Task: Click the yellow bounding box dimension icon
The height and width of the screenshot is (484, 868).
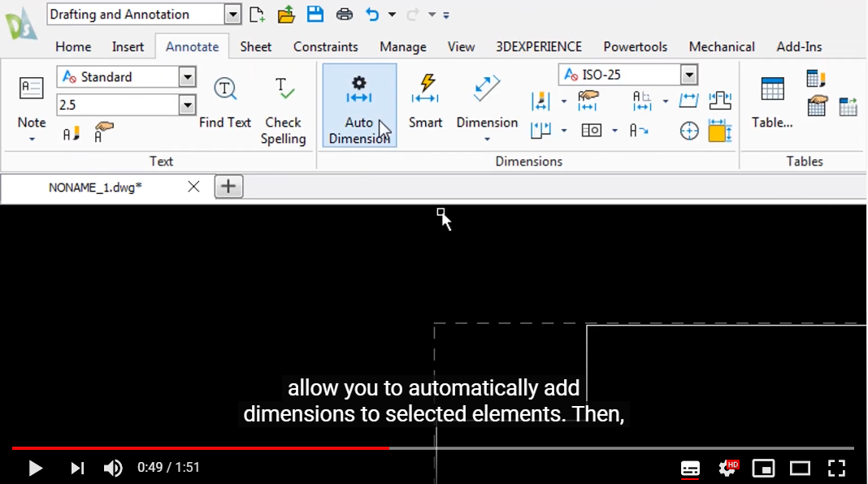Action: [x=719, y=131]
